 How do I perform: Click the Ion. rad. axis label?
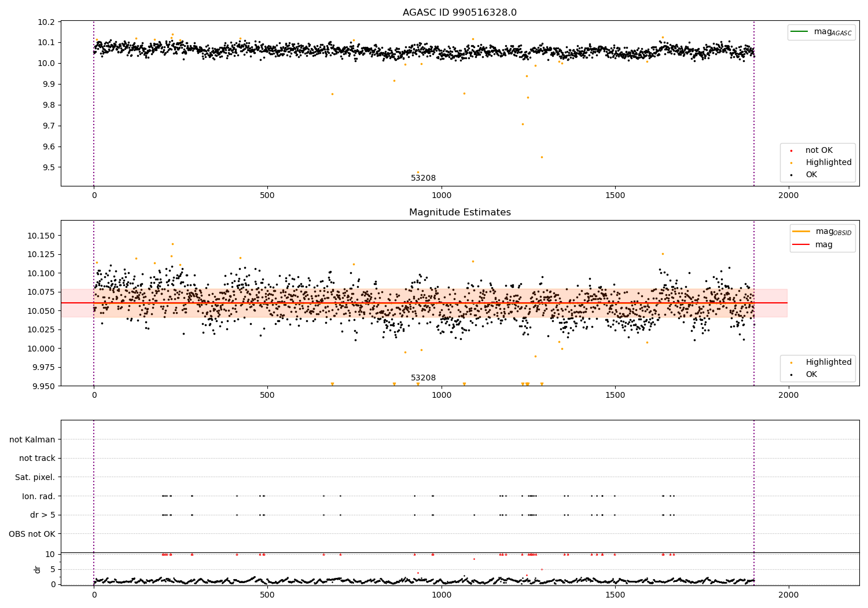(x=39, y=496)
